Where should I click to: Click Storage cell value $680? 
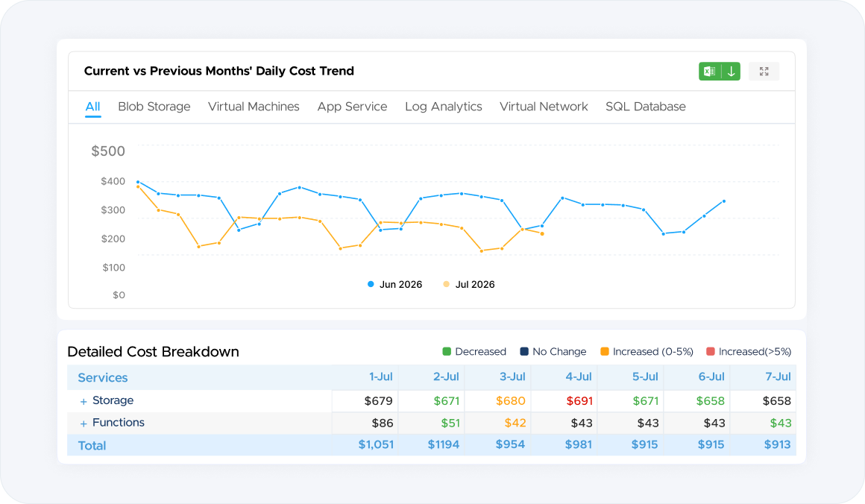click(x=511, y=401)
